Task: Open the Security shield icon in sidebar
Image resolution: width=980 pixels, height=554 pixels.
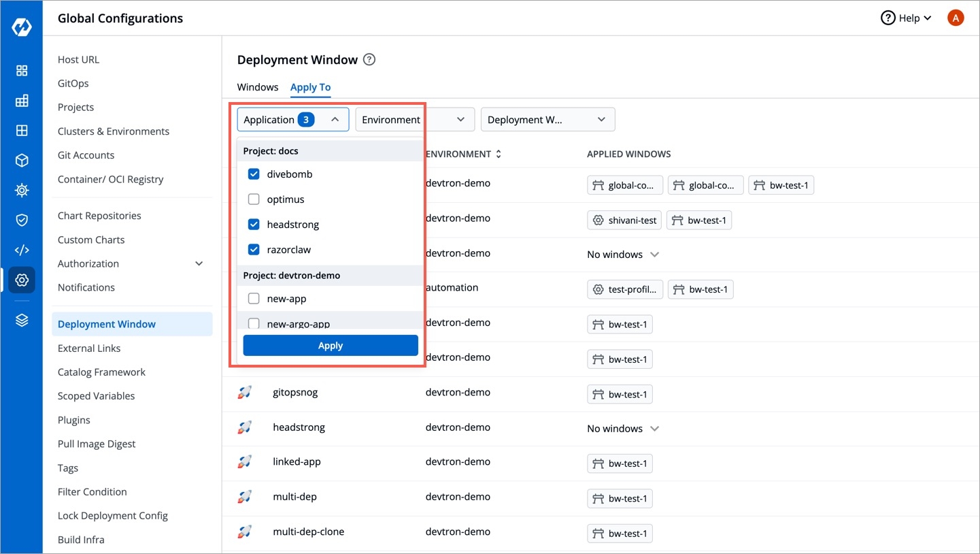Action: pyautogui.click(x=22, y=220)
